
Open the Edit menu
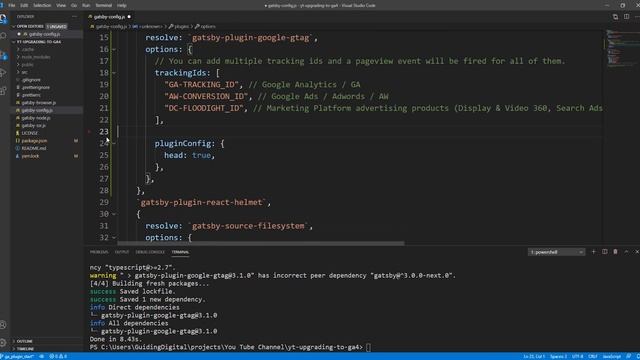pyautogui.click(x=24, y=5)
